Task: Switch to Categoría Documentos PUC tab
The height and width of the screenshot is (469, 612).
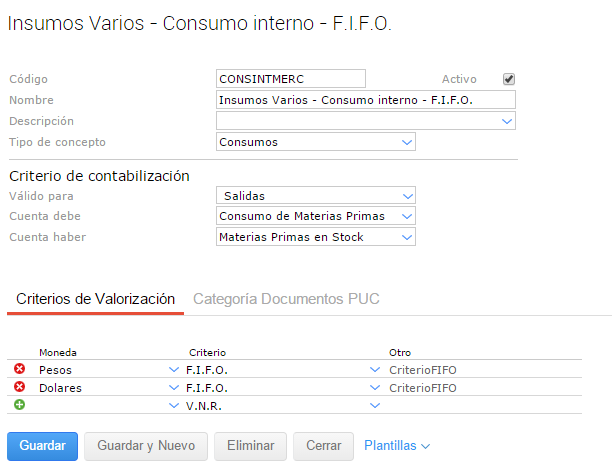Action: point(286,299)
